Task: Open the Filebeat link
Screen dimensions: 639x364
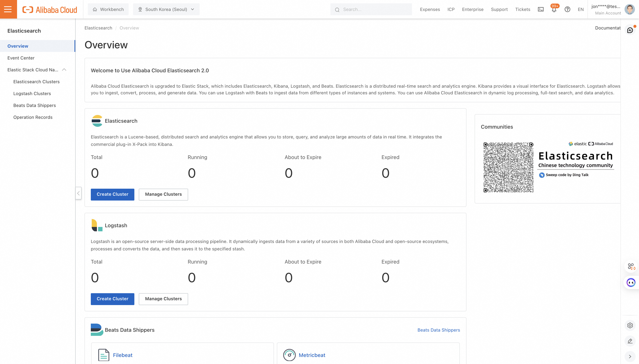Action: 122,355
